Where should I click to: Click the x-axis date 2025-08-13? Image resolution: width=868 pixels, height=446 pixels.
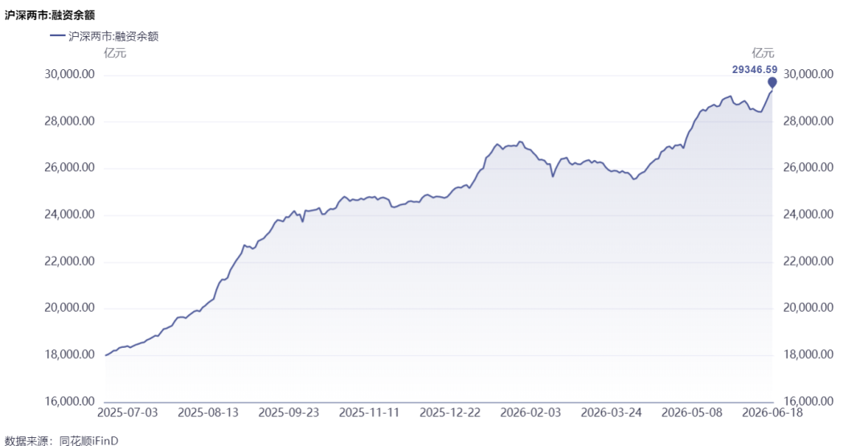(208, 412)
